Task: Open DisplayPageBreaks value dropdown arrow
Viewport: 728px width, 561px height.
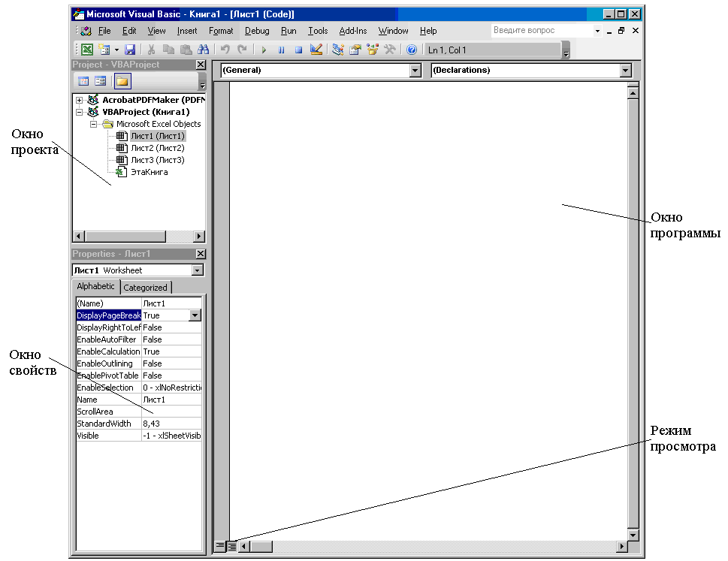Action: click(x=195, y=315)
